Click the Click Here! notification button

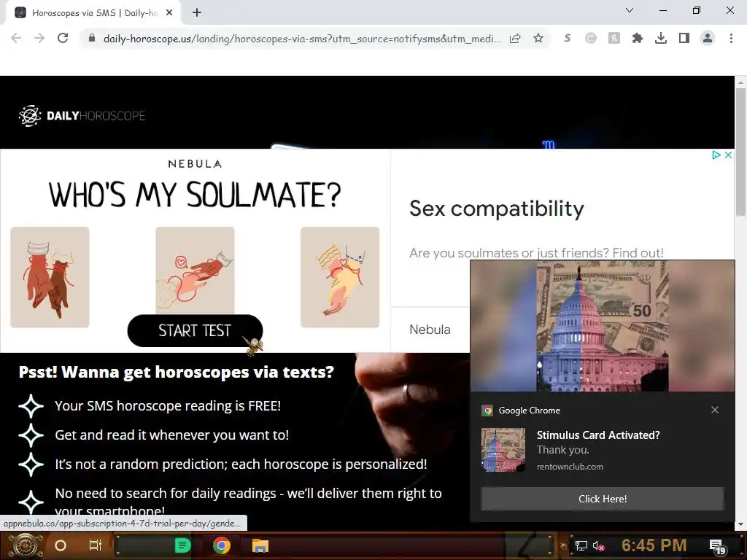602,499
